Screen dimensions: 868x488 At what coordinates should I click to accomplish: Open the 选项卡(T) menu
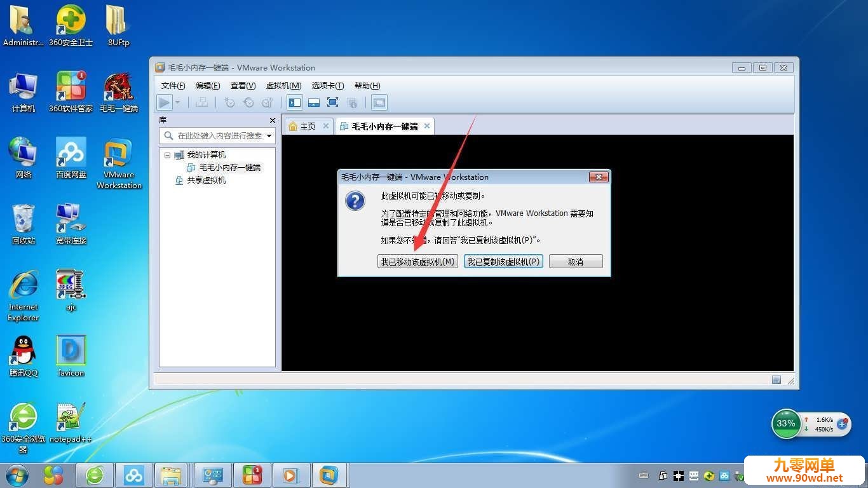[x=328, y=86]
